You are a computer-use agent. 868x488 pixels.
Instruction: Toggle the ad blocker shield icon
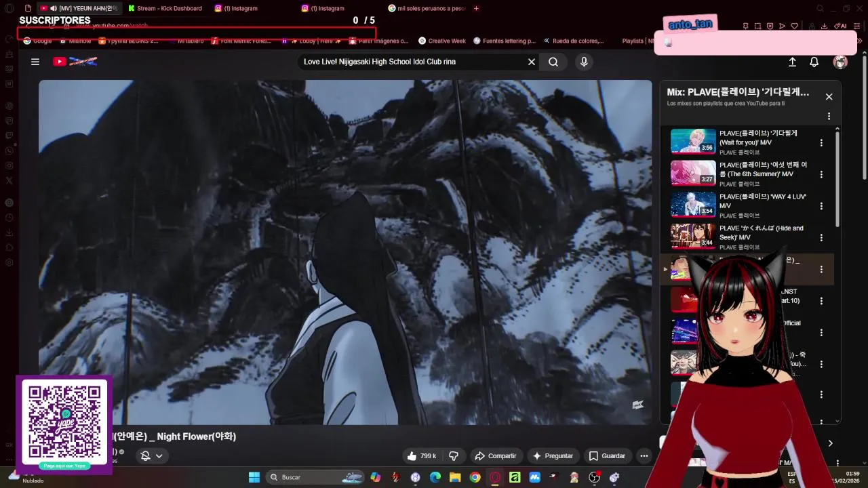pos(770,26)
